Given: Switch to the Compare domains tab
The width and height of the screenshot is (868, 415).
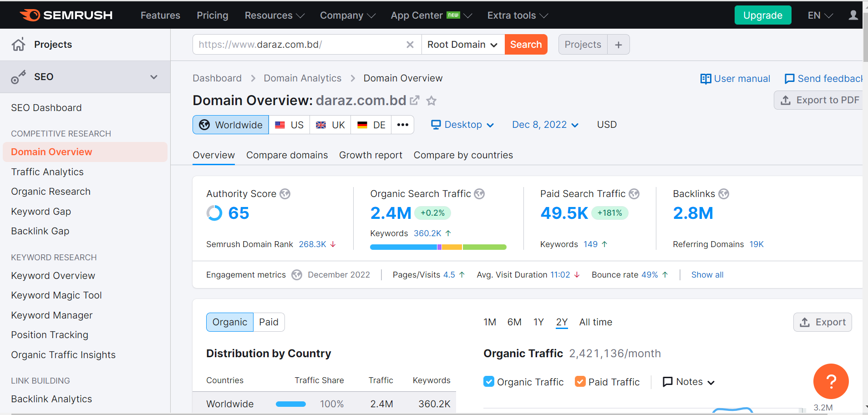Looking at the screenshot, I should pyautogui.click(x=287, y=155).
